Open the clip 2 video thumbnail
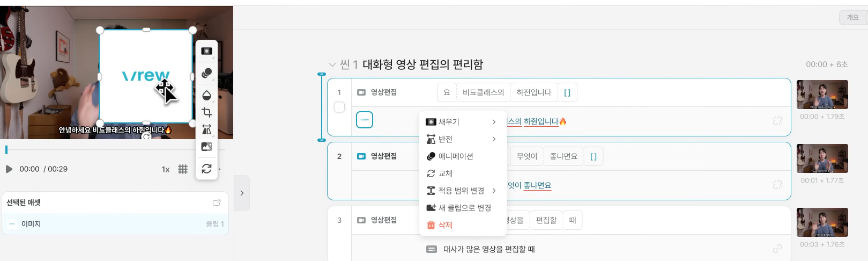This screenshot has width=868, height=261. 822,158
